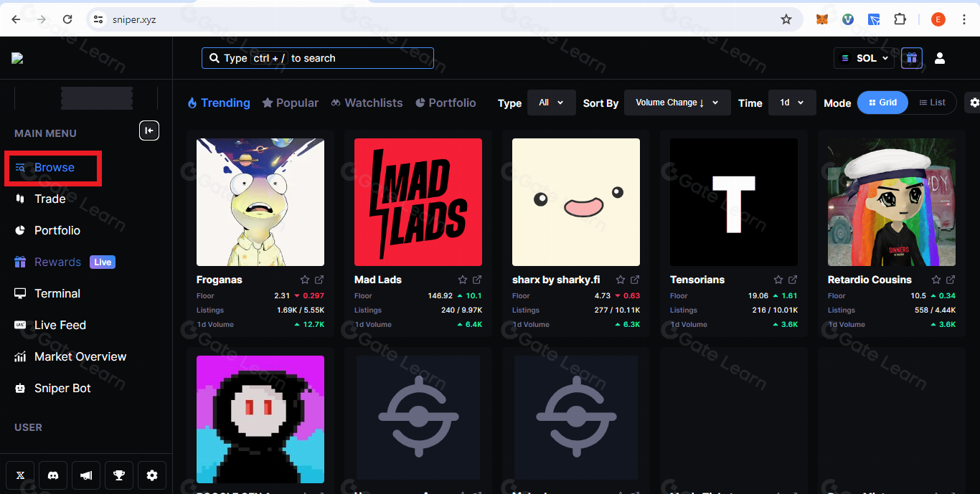The image size is (980, 494).
Task: Click the megaphone announcements icon
Action: [86, 475]
